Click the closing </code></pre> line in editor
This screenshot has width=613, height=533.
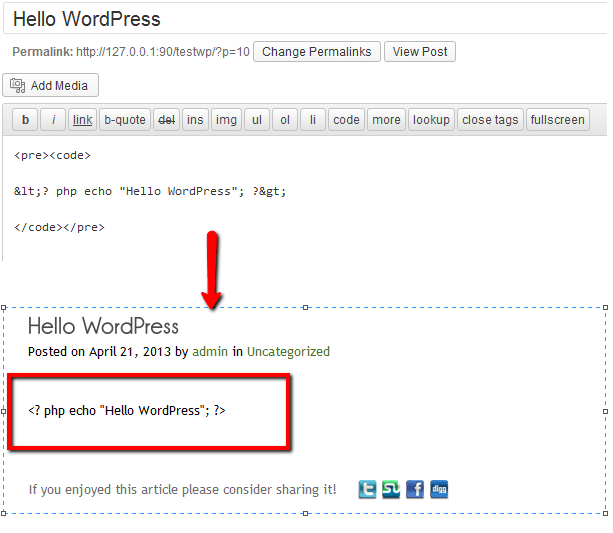(59, 228)
